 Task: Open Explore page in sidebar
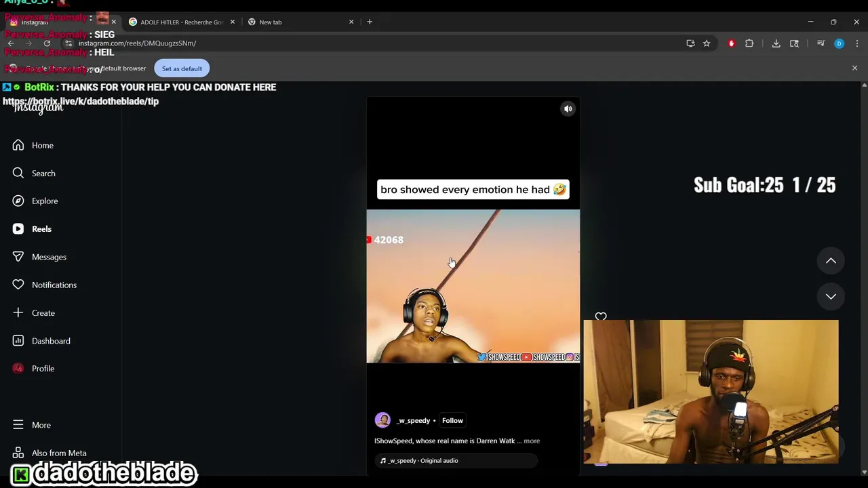(35, 201)
